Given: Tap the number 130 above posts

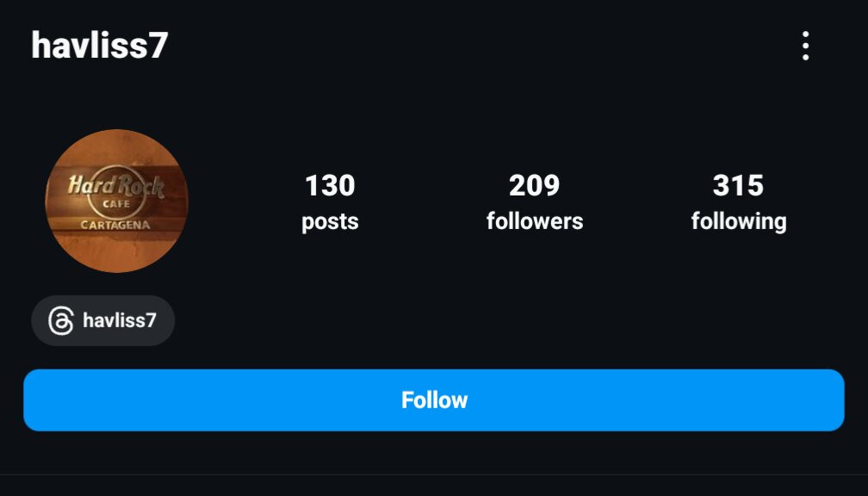Looking at the screenshot, I should pyautogui.click(x=330, y=185).
